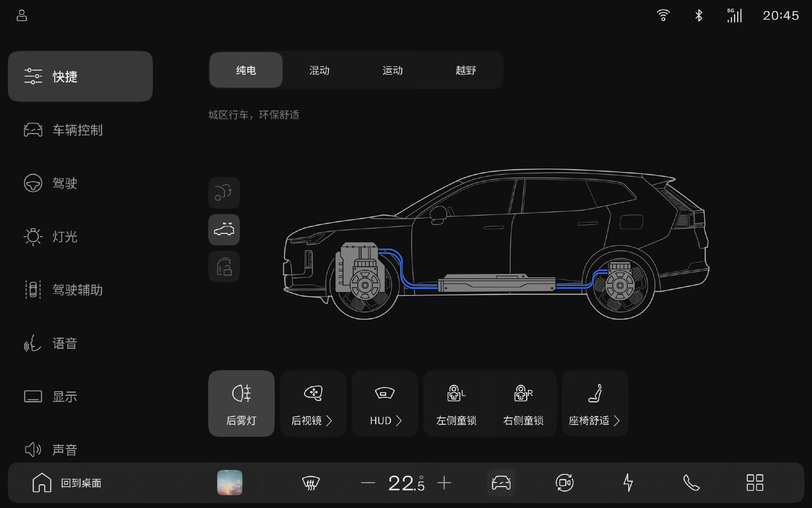Toggle windshield defrost icon in dock
Screen dimensions: 812x508
311,483
